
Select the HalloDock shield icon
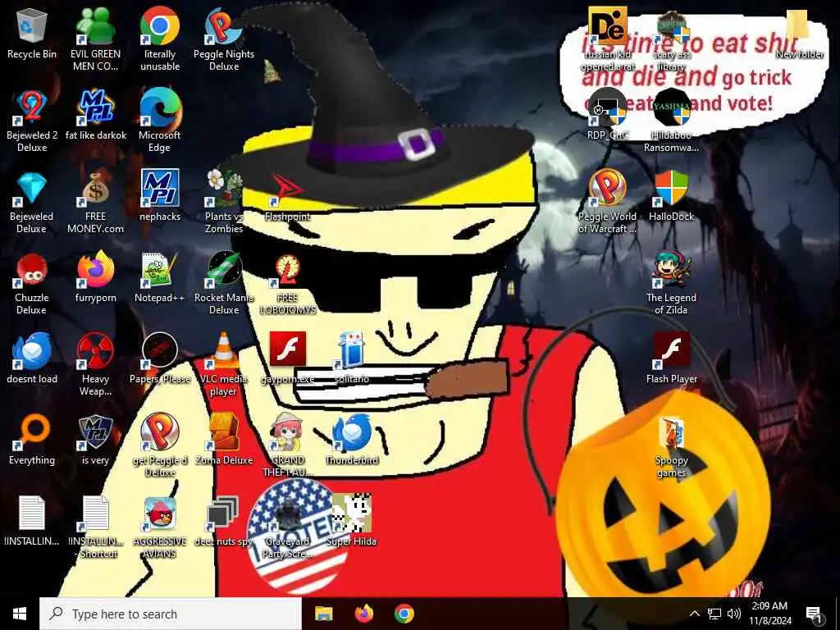point(672,189)
